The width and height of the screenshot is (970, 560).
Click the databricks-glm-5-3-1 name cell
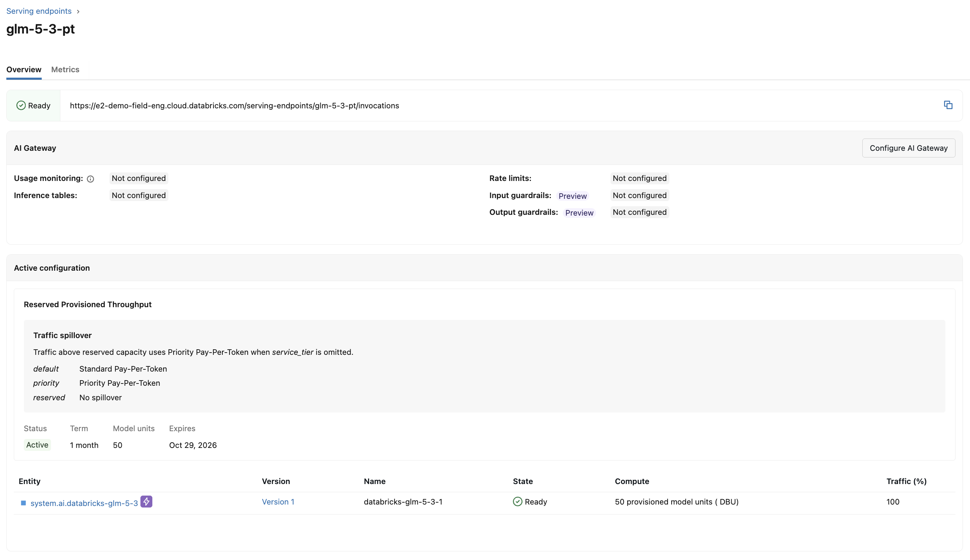[x=403, y=502]
